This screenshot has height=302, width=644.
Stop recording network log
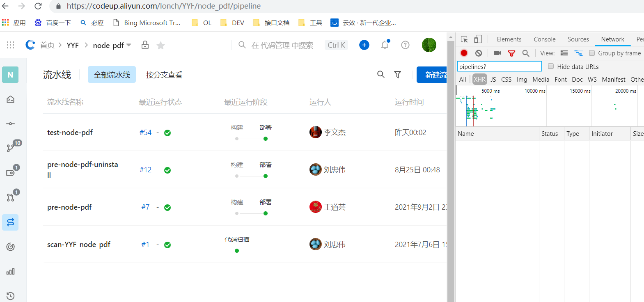[464, 53]
